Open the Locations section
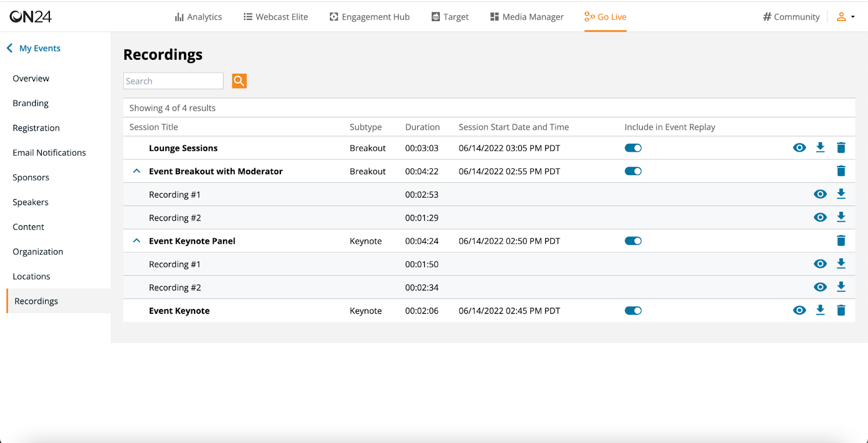Viewport: 868px width, 443px height. [x=31, y=276]
